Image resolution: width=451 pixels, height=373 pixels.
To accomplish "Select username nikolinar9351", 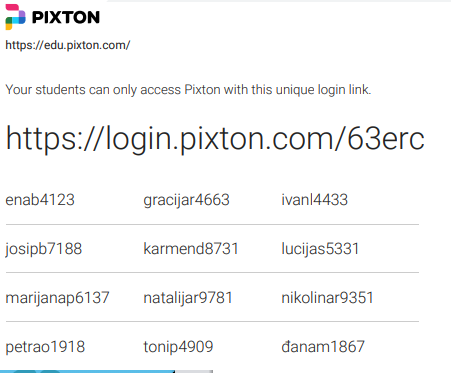I will point(327,297).
